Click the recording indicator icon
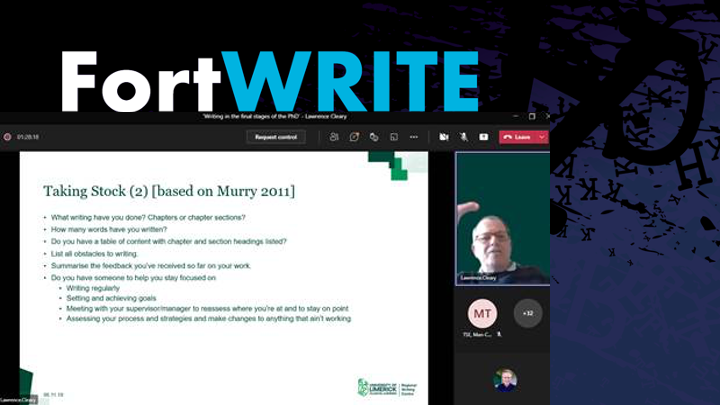This screenshot has height=405, width=720. (7, 137)
